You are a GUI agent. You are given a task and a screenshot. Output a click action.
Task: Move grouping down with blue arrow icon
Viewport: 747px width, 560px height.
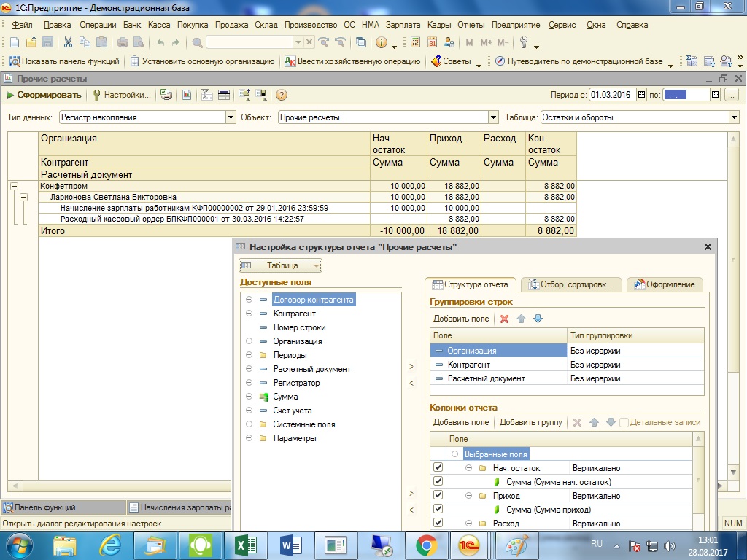(538, 319)
